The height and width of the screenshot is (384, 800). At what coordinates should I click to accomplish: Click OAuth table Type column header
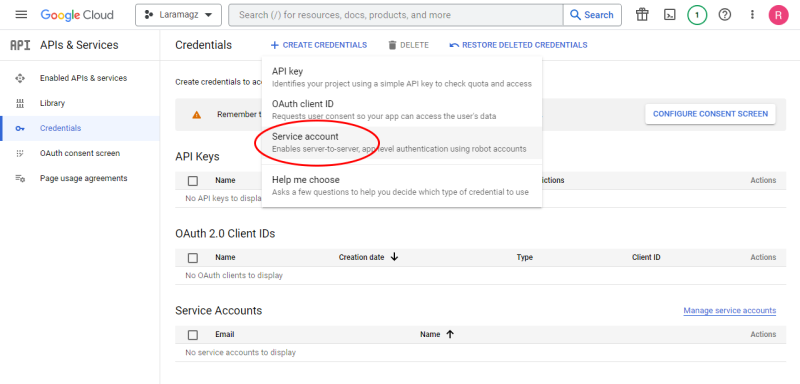tap(524, 257)
